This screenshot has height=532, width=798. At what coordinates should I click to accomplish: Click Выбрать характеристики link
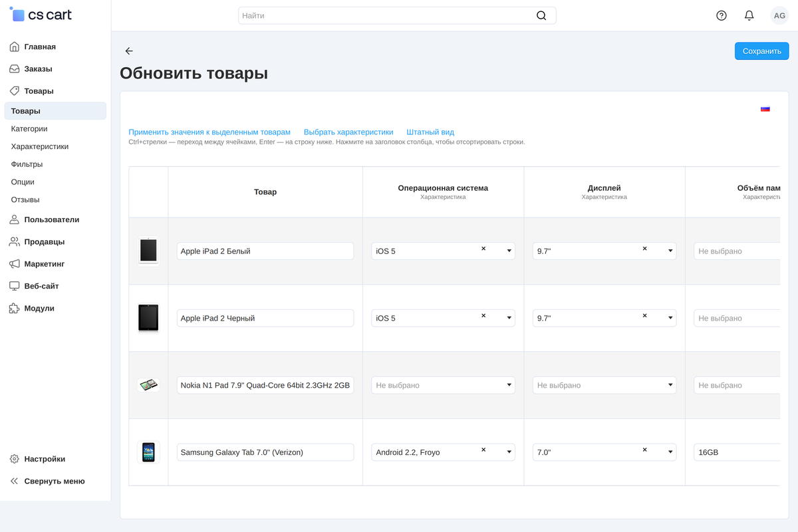(348, 132)
